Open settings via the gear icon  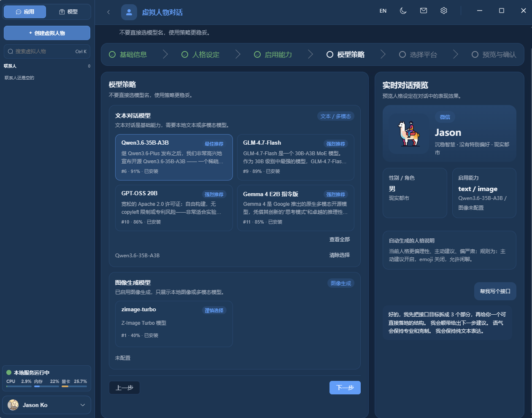click(444, 11)
